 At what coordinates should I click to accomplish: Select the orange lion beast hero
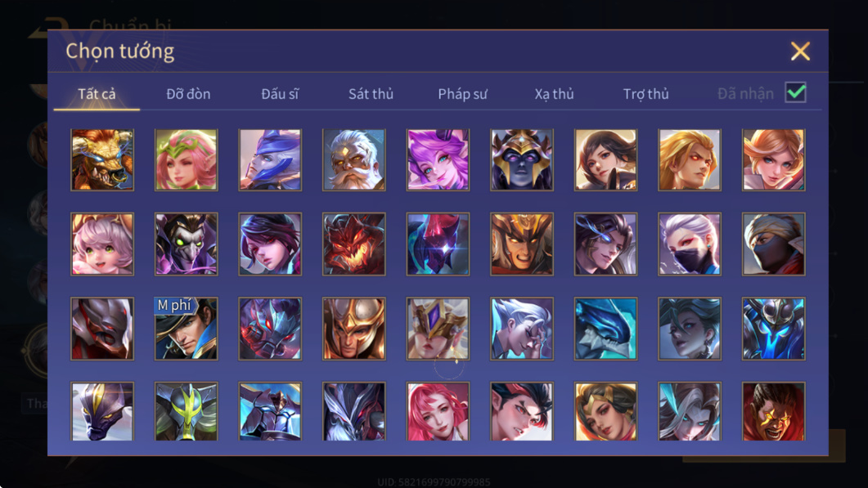click(102, 160)
